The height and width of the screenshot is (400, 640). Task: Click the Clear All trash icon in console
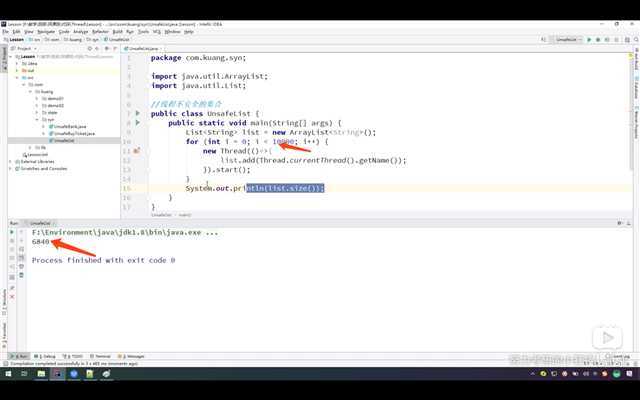(22, 276)
